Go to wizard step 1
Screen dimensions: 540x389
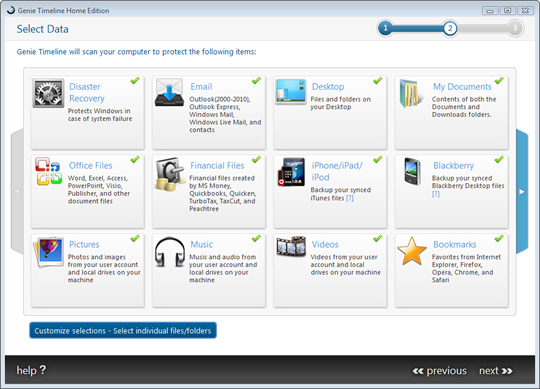(x=385, y=28)
